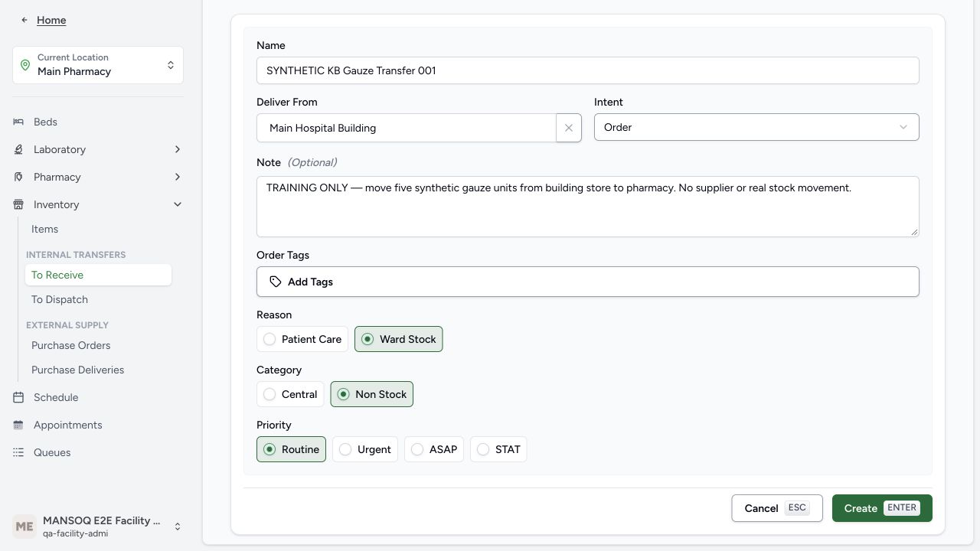Viewport: 980px width, 551px height.
Task: Clear the Deliver From selection
Action: [x=568, y=128]
